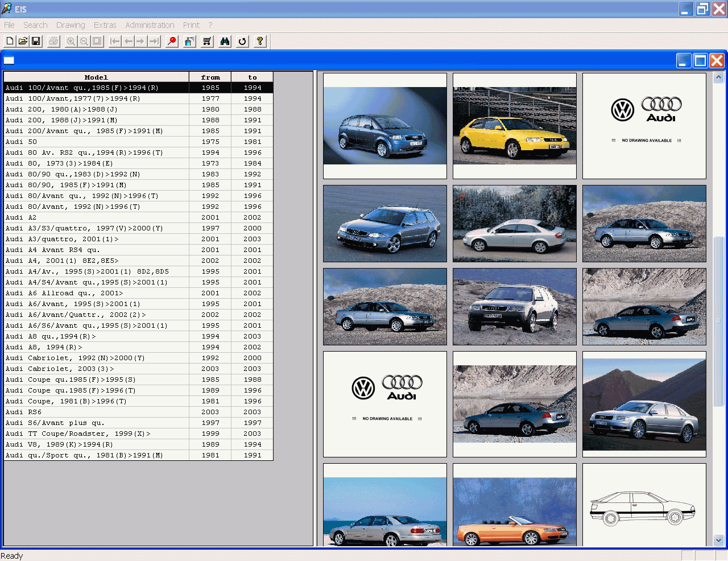Click the Zoom out magnifier icon

point(84,41)
